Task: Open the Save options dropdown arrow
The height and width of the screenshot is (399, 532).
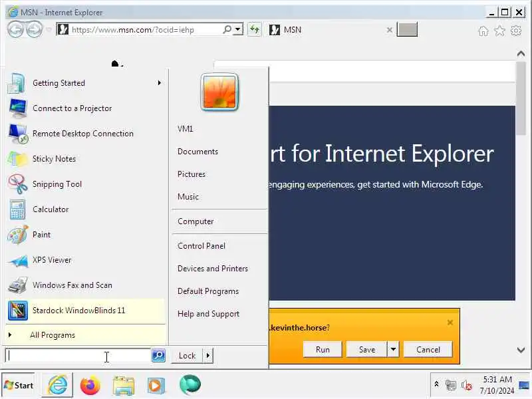Action: coord(393,350)
